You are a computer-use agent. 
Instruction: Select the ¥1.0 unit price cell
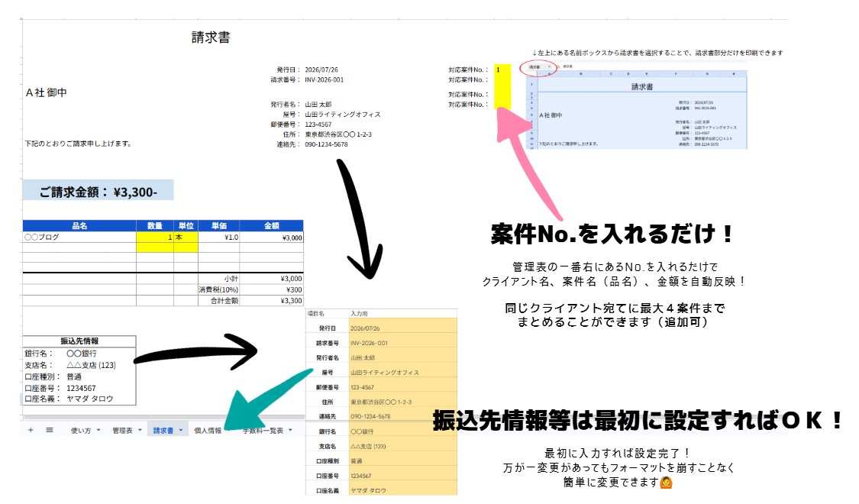point(218,237)
